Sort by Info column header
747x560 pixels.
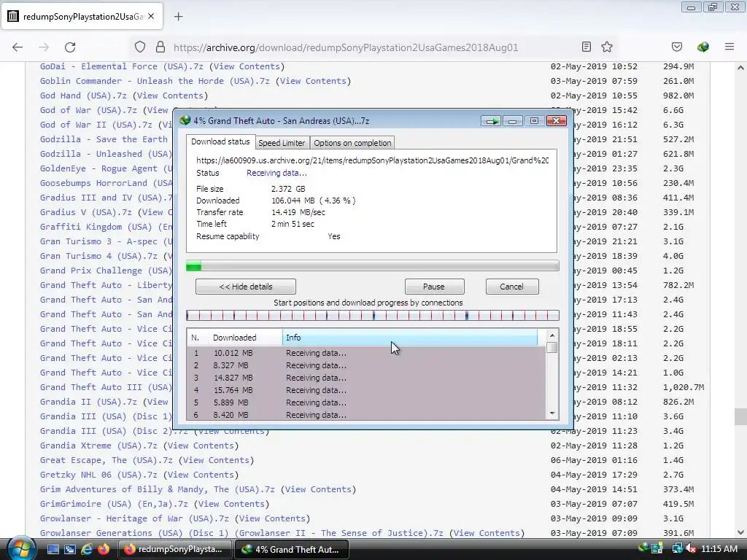point(410,338)
